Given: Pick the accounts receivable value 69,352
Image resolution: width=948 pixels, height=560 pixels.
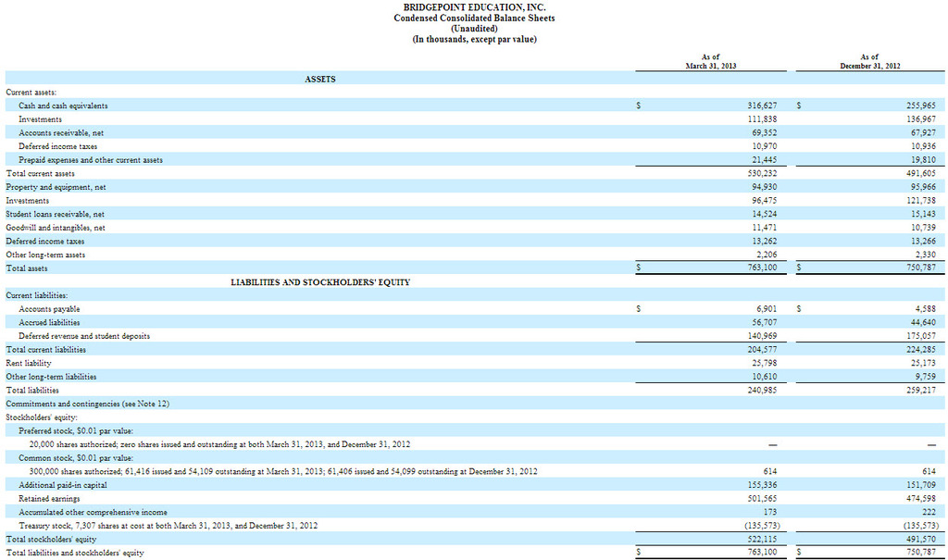Looking at the screenshot, I should (x=765, y=133).
